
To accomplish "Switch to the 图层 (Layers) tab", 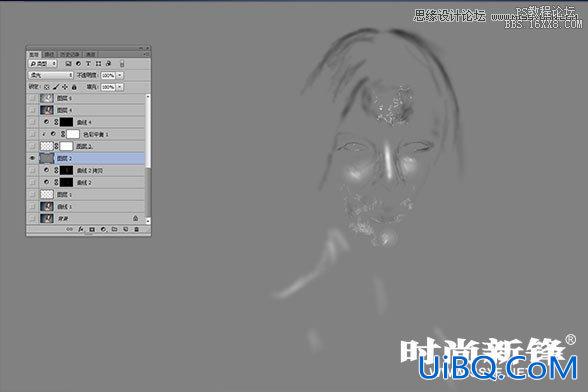I will tap(34, 55).
